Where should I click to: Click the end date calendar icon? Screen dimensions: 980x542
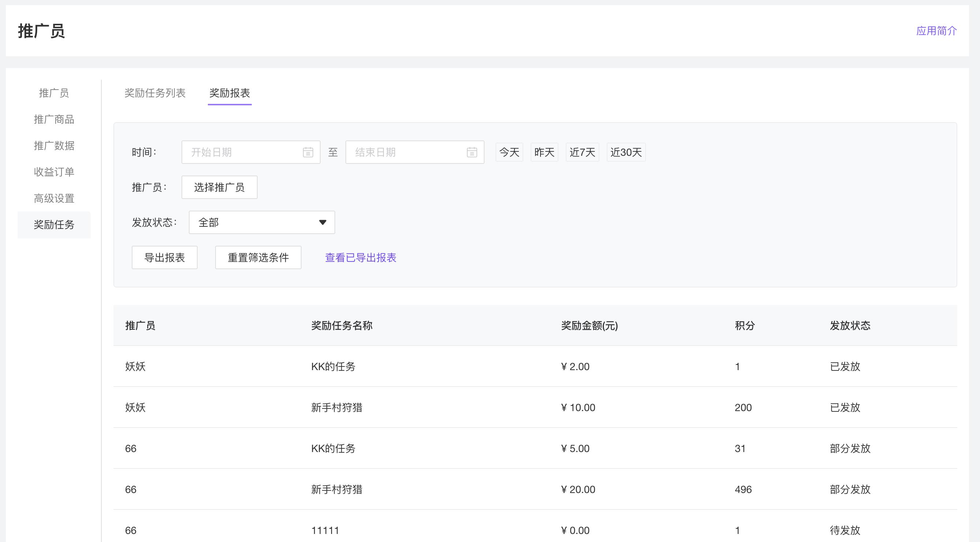[472, 153]
